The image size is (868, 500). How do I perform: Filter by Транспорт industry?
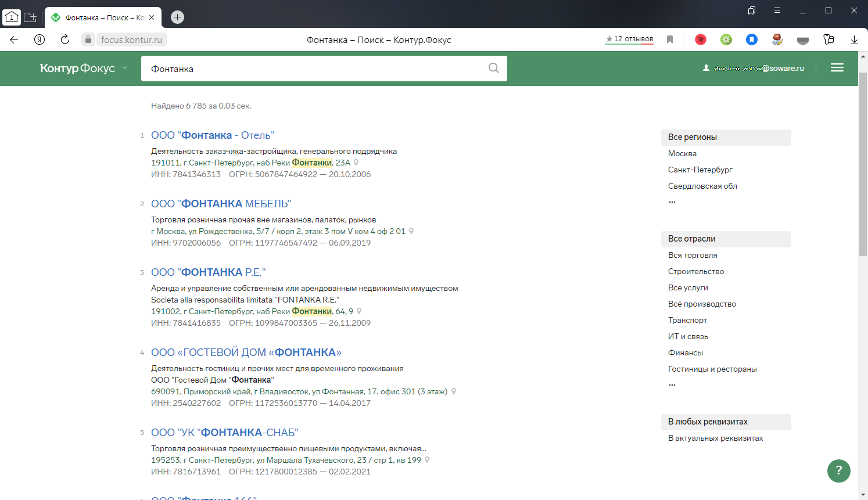point(687,320)
